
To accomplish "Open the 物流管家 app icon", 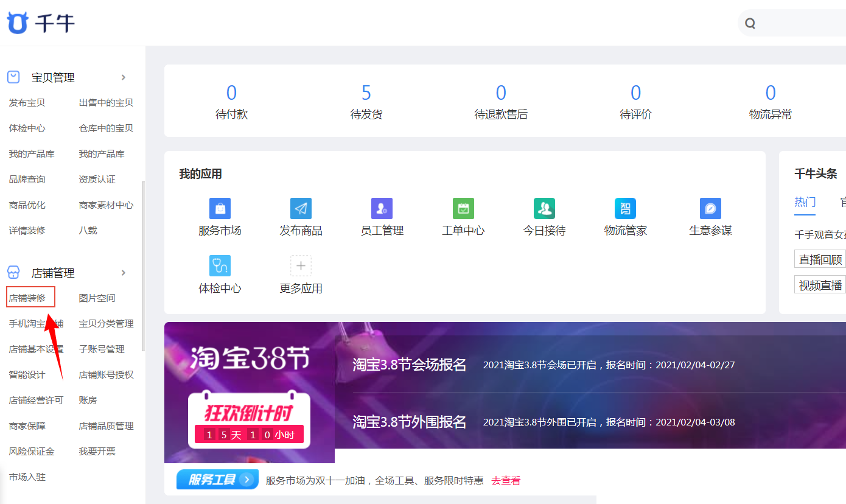I will 625,208.
